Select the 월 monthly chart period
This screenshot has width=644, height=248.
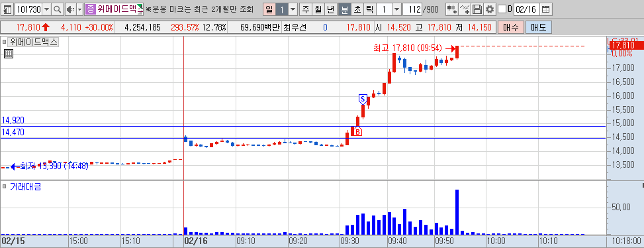click(x=318, y=9)
